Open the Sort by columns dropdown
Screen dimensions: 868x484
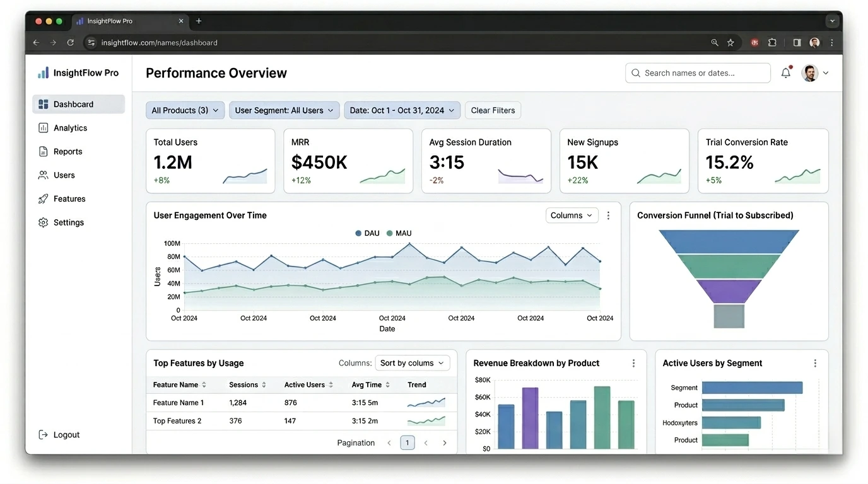(x=412, y=363)
